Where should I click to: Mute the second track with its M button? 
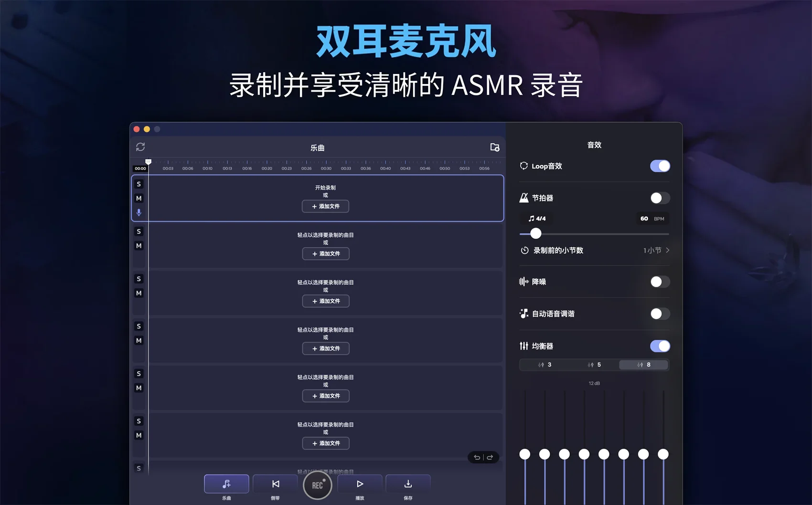139,246
